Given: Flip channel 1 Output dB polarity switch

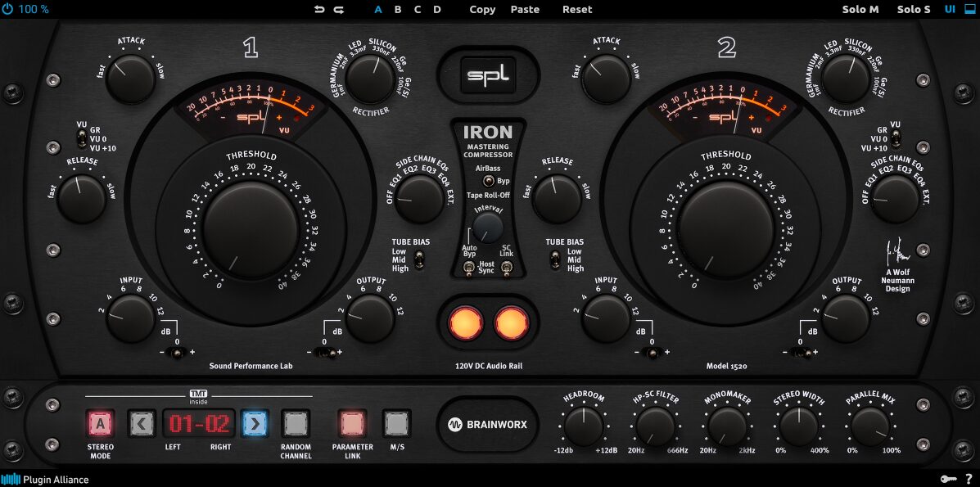Looking at the screenshot, I should 324,354.
